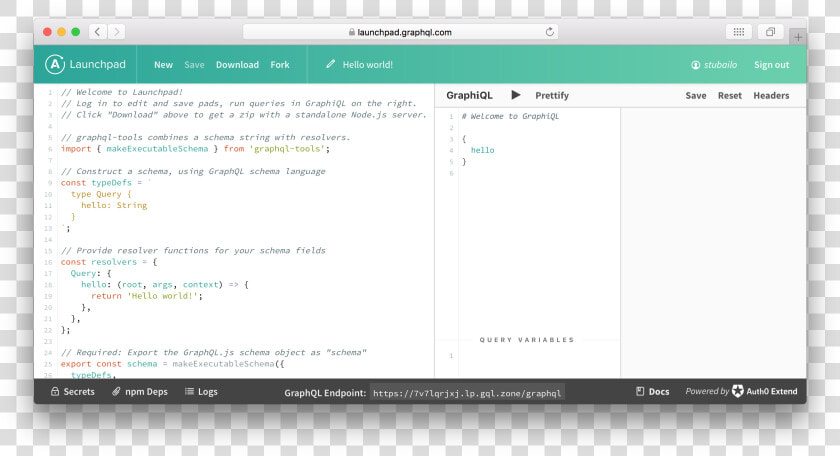Viewport: 840px width, 456px height.
Task: Open a new browser tab with plus
Action: tap(798, 37)
